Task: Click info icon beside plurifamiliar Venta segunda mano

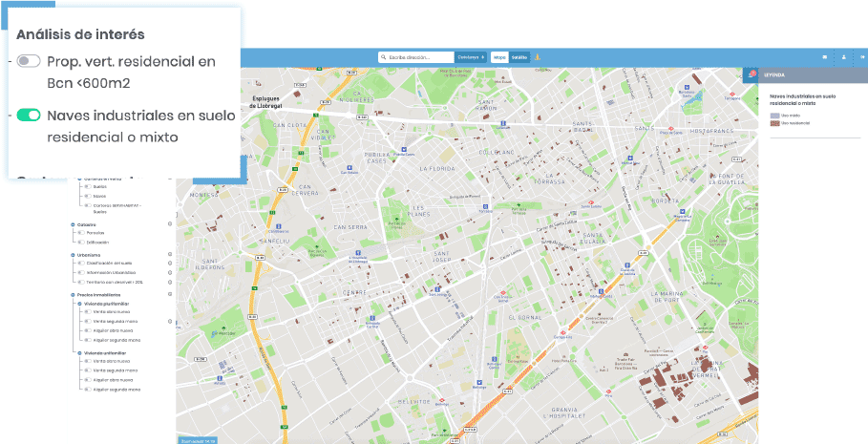Action: 170,321
